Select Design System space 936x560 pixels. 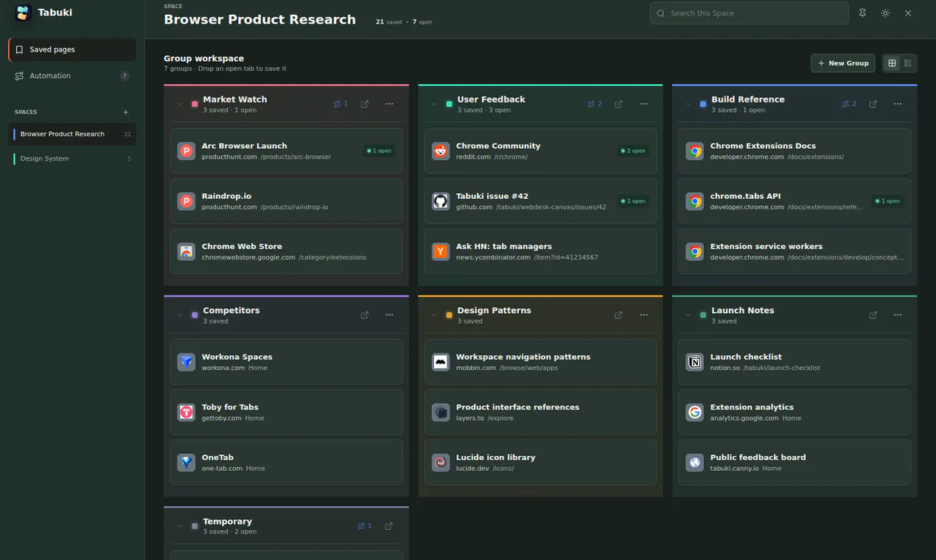coord(73,158)
